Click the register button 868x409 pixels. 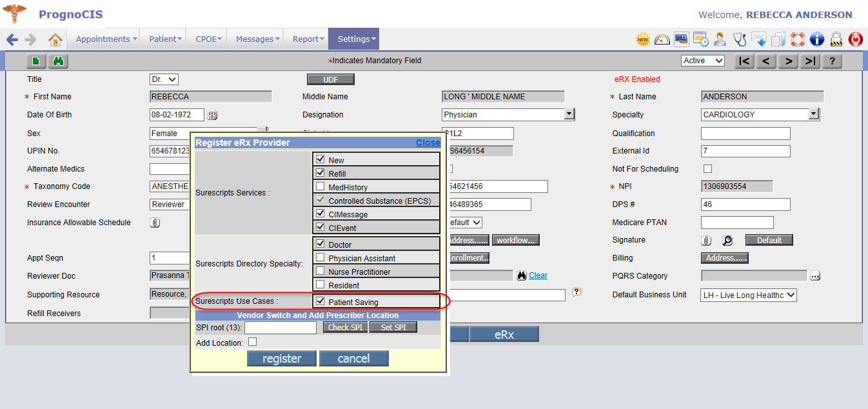pos(282,359)
